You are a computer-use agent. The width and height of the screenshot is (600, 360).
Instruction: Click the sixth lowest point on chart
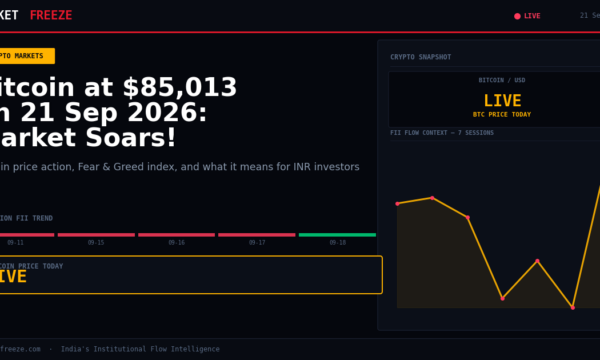[x=572, y=308]
